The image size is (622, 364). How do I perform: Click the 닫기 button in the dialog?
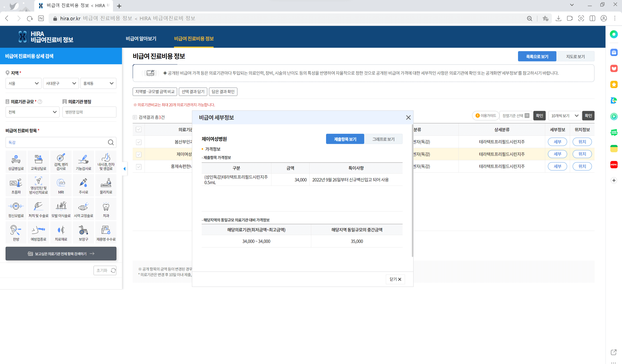395,279
